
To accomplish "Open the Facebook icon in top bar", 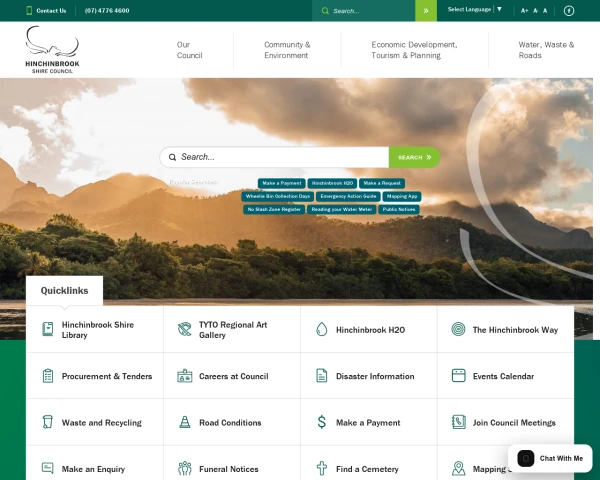I will [x=569, y=11].
